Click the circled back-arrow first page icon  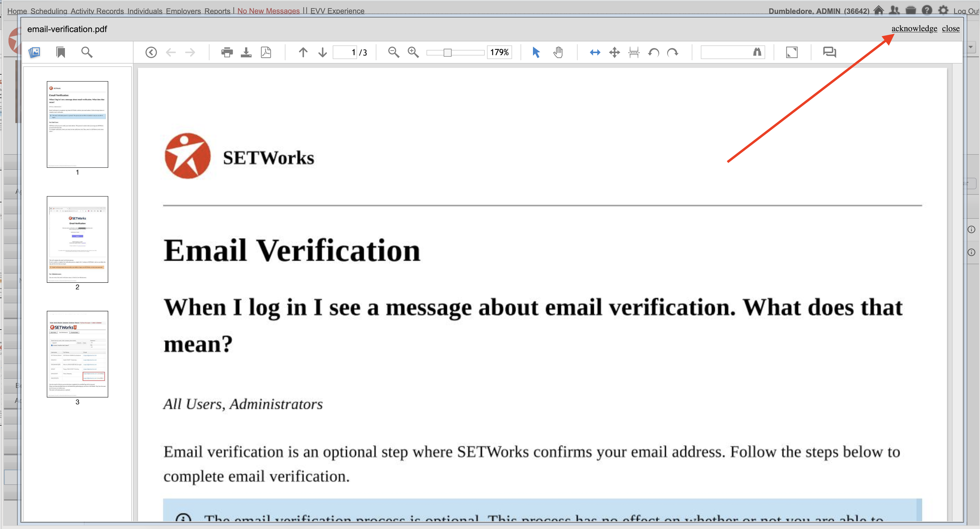(151, 52)
